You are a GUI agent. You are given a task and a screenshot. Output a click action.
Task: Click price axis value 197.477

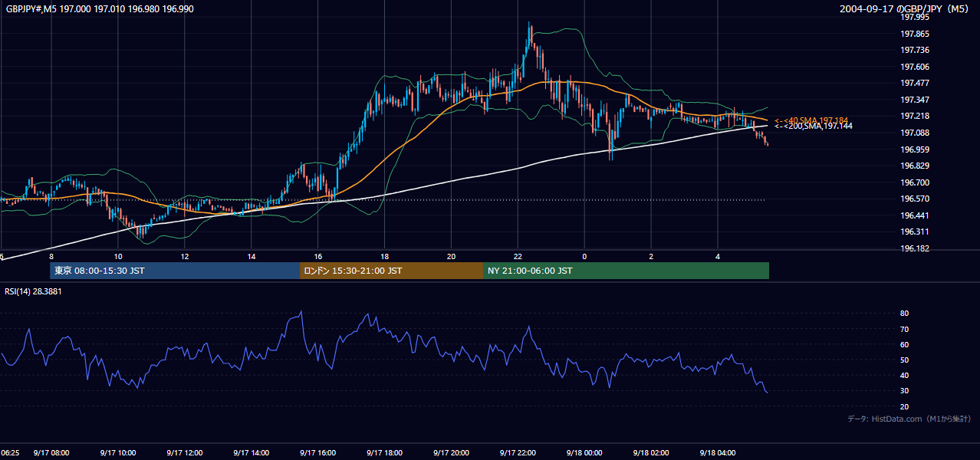click(x=916, y=83)
